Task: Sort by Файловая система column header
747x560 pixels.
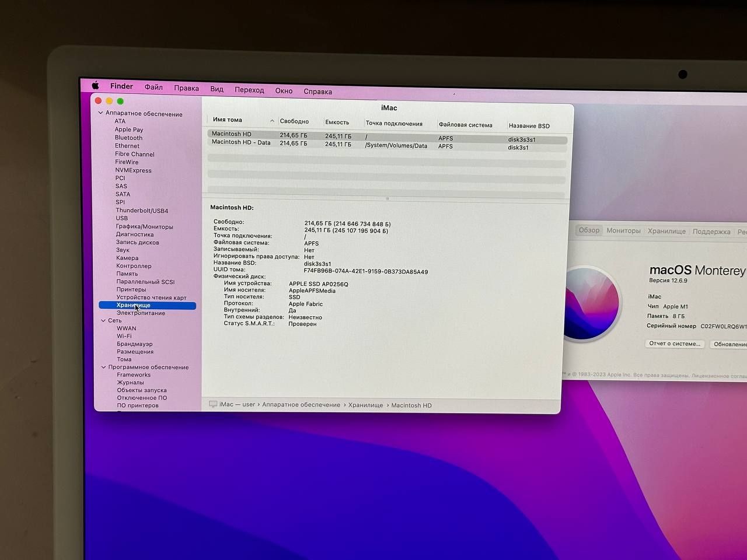Action: coord(466,125)
